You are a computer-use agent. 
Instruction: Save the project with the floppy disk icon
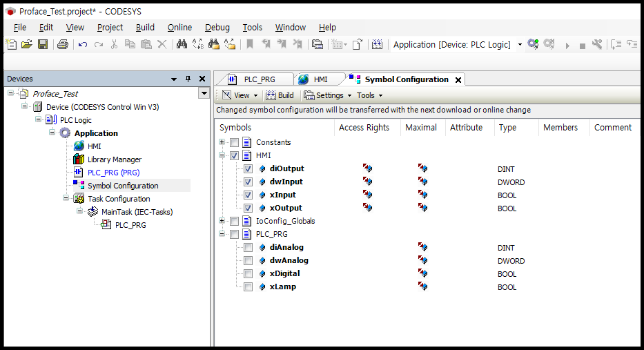point(43,44)
